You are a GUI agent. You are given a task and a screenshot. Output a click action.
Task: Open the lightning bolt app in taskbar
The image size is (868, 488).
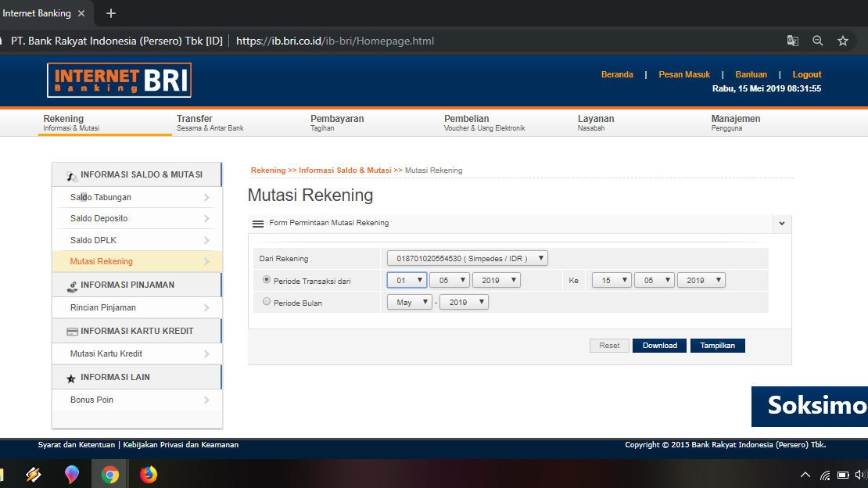point(33,475)
